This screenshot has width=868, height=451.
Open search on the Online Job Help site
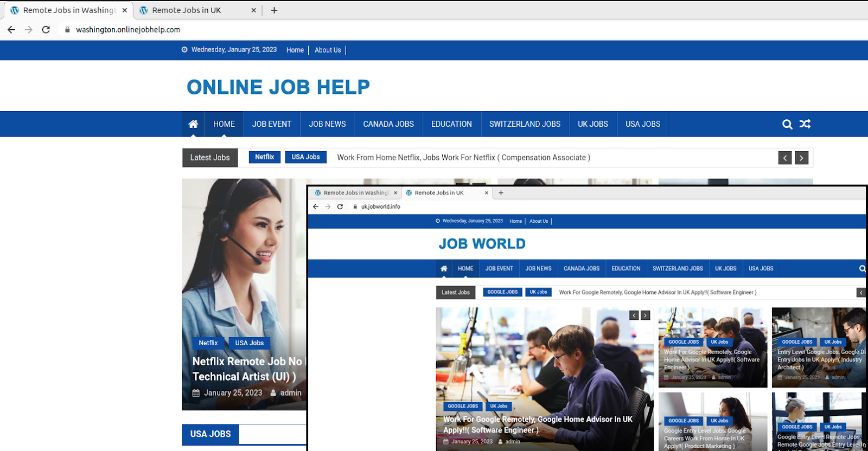click(787, 124)
